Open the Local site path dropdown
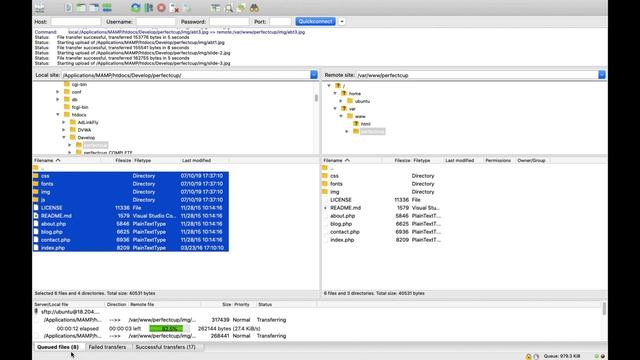The width and height of the screenshot is (640, 360). pyautogui.click(x=314, y=75)
